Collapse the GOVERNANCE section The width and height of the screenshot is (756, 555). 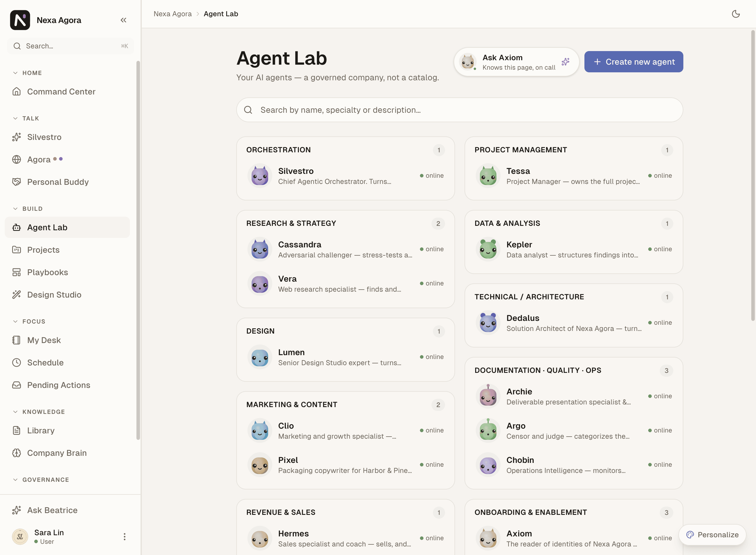[x=41, y=480]
